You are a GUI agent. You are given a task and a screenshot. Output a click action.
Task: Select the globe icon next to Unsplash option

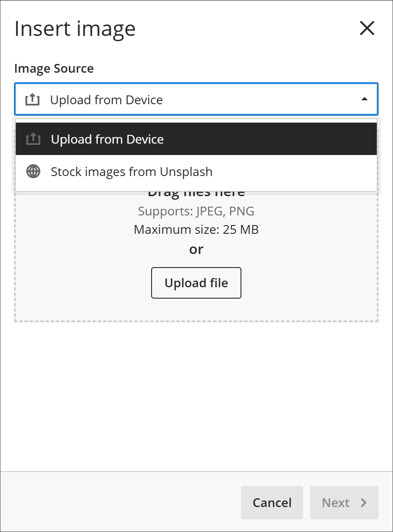tap(33, 171)
